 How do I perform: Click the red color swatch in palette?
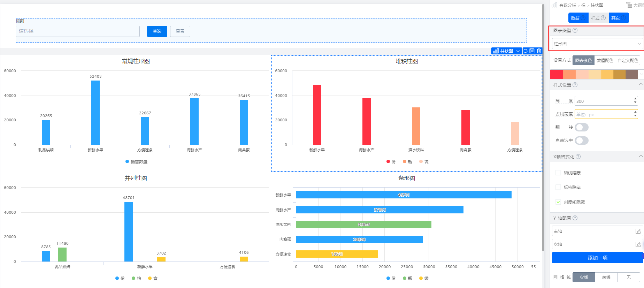557,74
